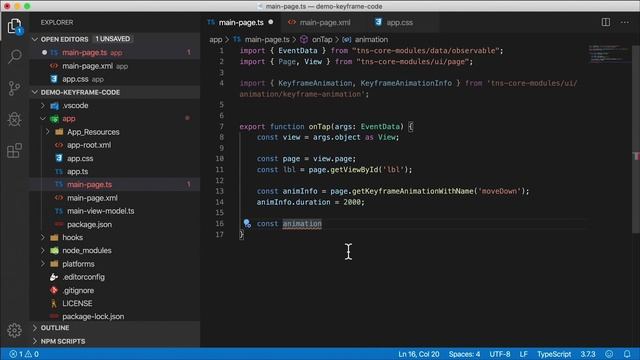The image size is (640, 360).
Task: Split the editor to the right
Action: (606, 22)
